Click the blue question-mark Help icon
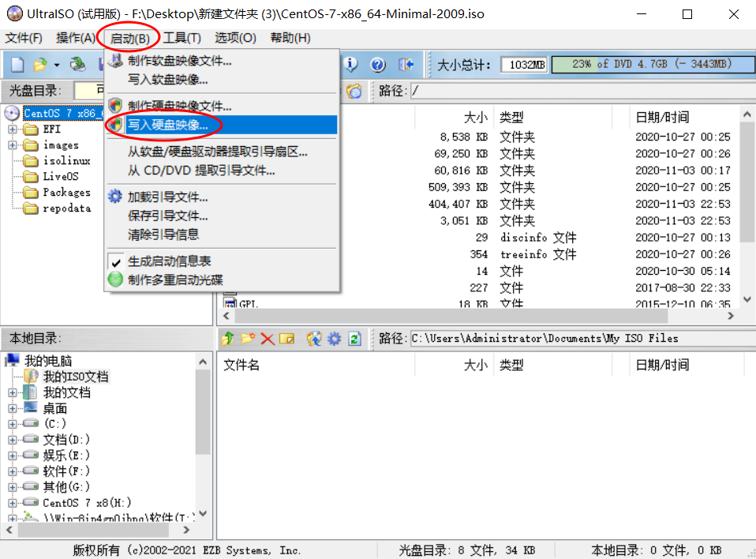This screenshot has width=756, height=559. tap(378, 64)
